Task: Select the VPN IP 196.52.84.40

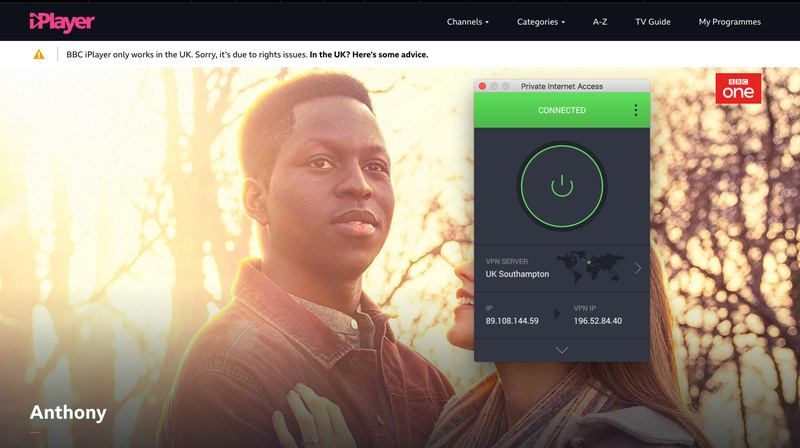Action: (x=597, y=321)
